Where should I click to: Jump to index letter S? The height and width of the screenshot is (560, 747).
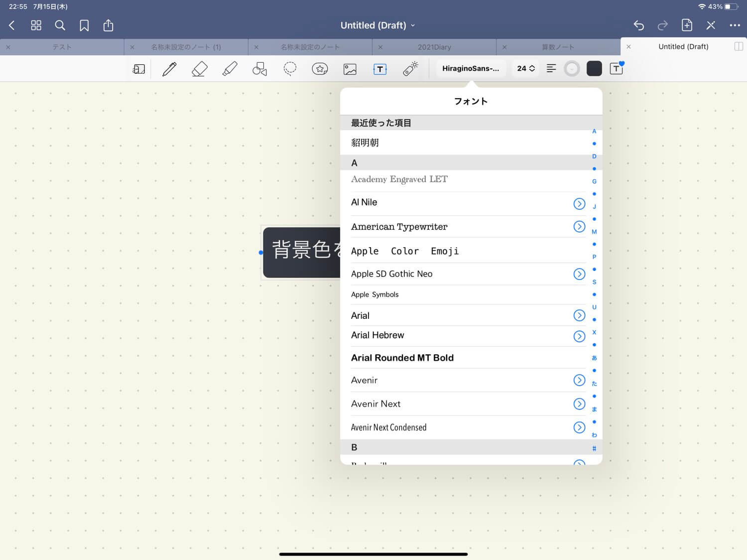(594, 282)
